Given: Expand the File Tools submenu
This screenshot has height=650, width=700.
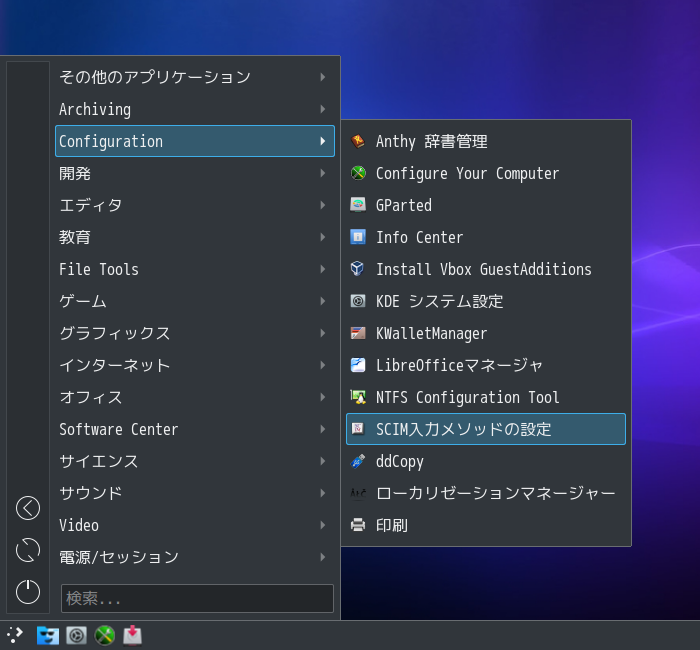Looking at the screenshot, I should click(195, 269).
